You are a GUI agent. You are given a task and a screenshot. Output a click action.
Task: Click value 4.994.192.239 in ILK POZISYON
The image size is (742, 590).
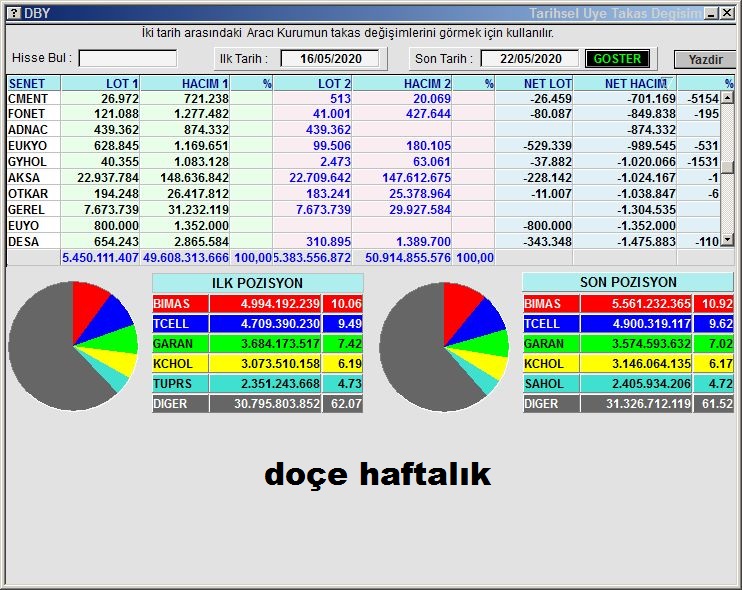coord(280,304)
